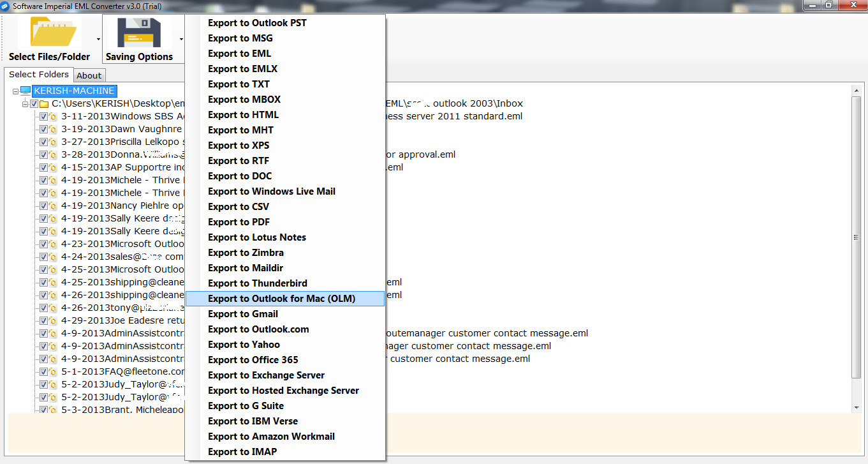Choose Export to MSG
868x464 pixels.
coord(285,38)
